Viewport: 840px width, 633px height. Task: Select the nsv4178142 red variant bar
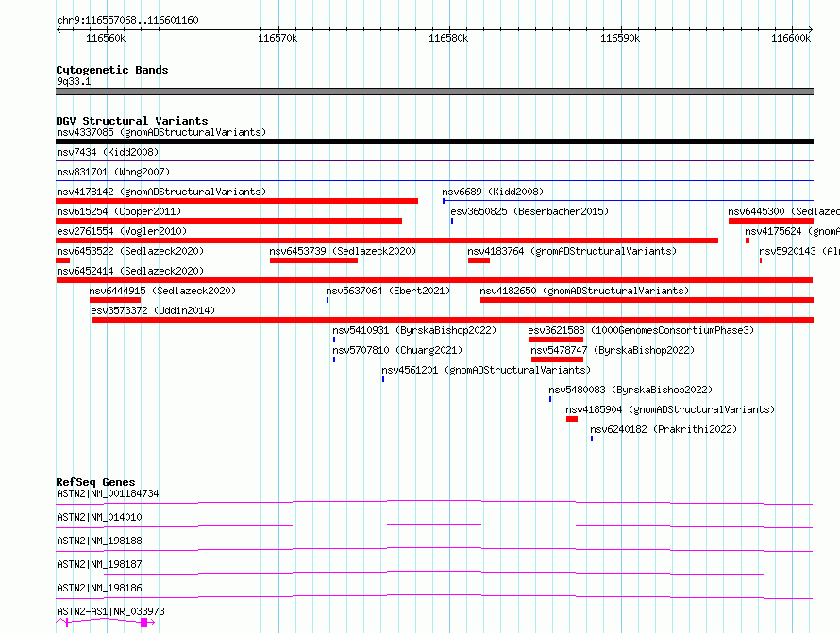tap(237, 201)
